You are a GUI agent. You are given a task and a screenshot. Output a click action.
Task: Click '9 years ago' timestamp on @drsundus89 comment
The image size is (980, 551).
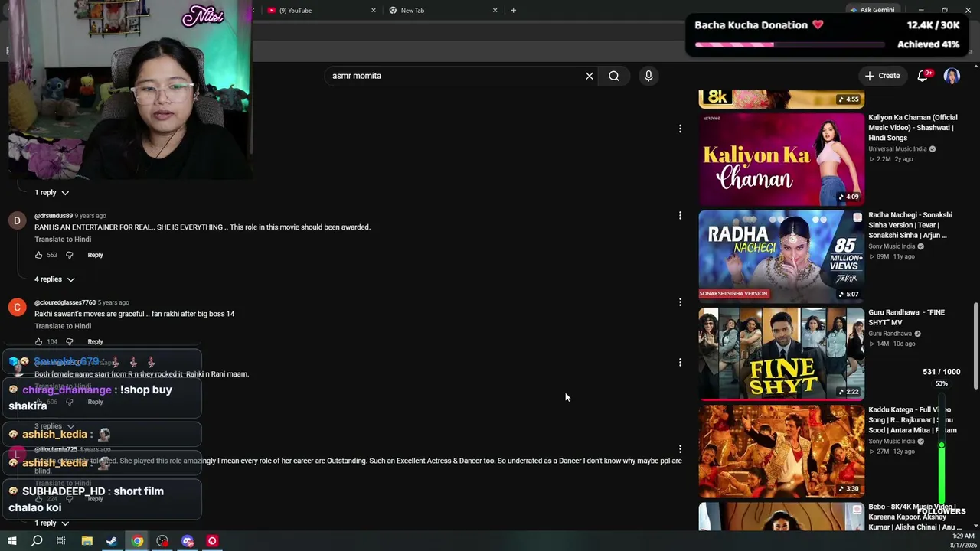pyautogui.click(x=90, y=216)
